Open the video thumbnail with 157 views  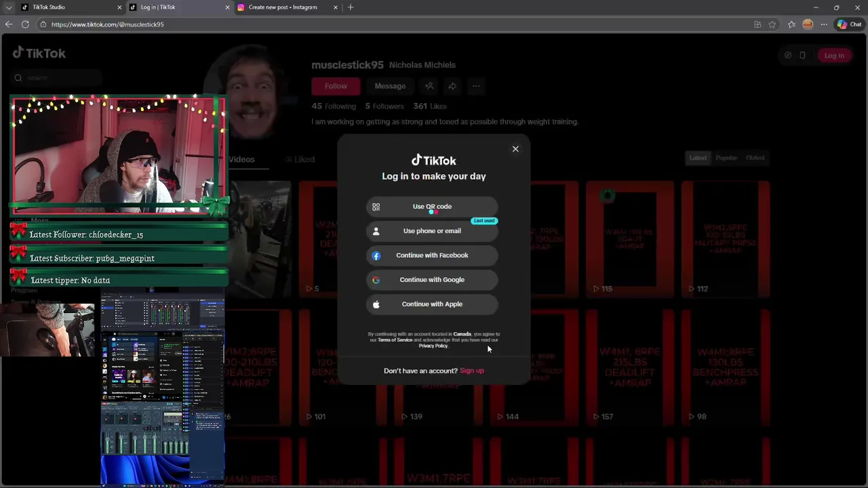(x=630, y=367)
